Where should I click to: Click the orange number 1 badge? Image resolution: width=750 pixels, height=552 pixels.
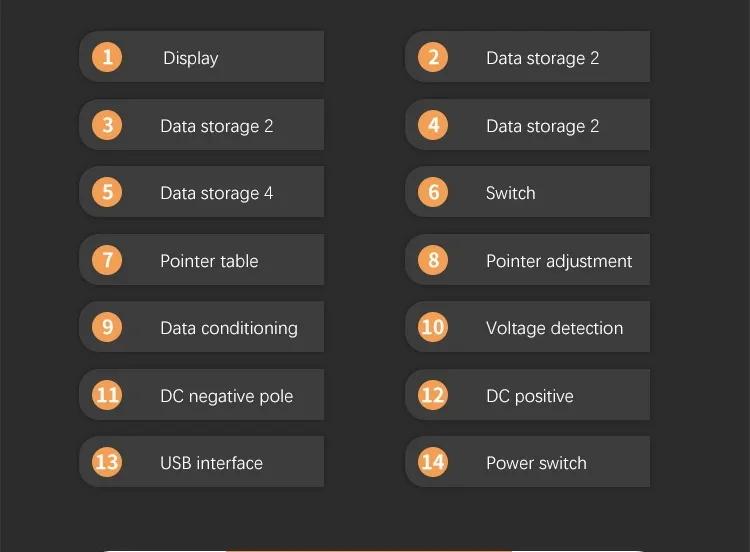pyautogui.click(x=107, y=57)
